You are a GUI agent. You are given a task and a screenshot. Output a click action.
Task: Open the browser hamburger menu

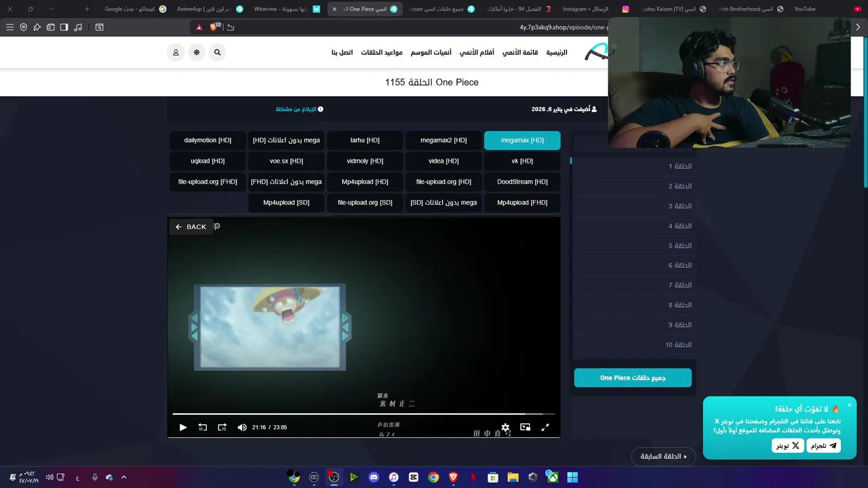(x=9, y=27)
